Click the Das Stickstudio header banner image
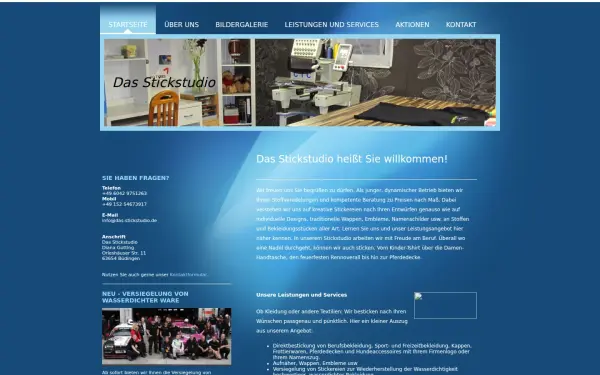Image resolution: width=600 pixels, height=375 pixels. click(300, 82)
